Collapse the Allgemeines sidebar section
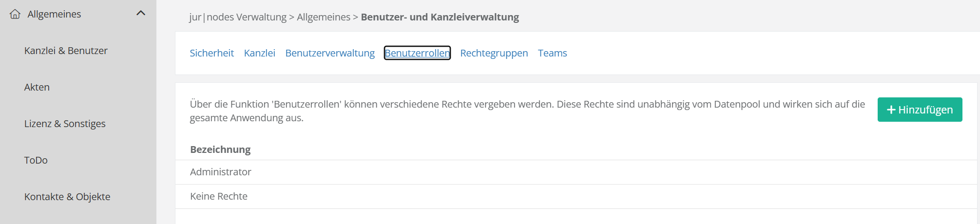Image resolution: width=980 pixels, height=224 pixels. pyautogui.click(x=141, y=14)
